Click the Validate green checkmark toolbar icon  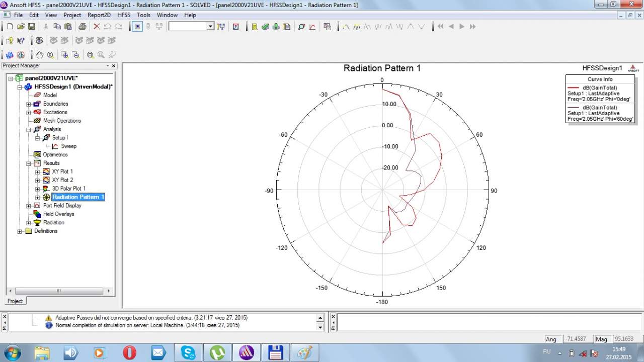[265, 27]
